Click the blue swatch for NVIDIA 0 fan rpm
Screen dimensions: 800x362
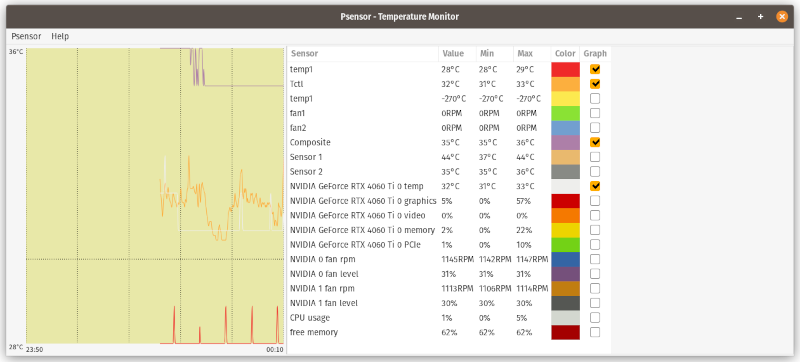565,259
